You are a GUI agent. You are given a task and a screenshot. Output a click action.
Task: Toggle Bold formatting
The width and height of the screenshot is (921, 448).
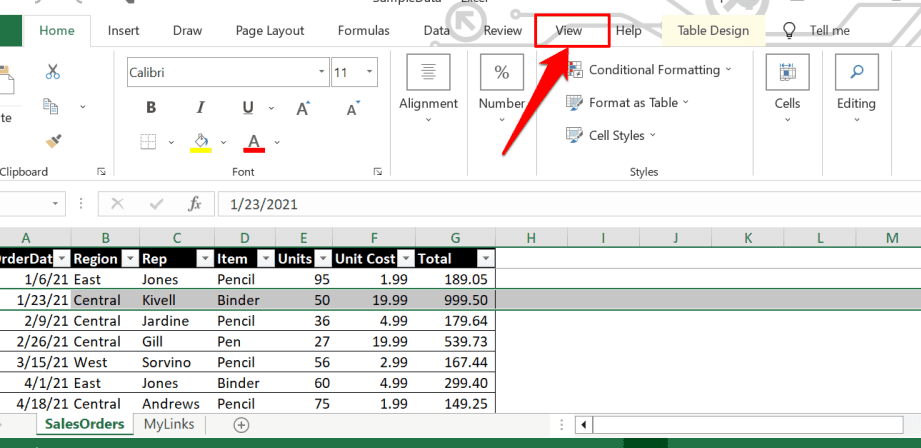pos(151,107)
